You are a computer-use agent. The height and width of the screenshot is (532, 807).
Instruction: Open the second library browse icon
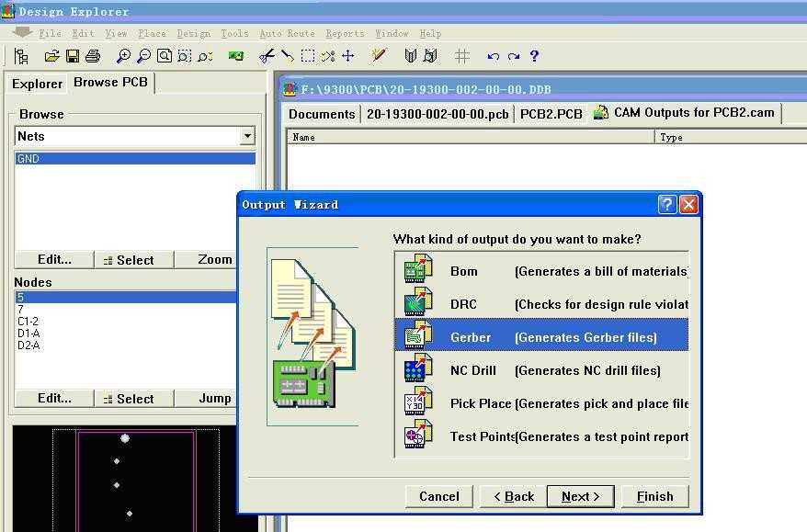coord(430,55)
